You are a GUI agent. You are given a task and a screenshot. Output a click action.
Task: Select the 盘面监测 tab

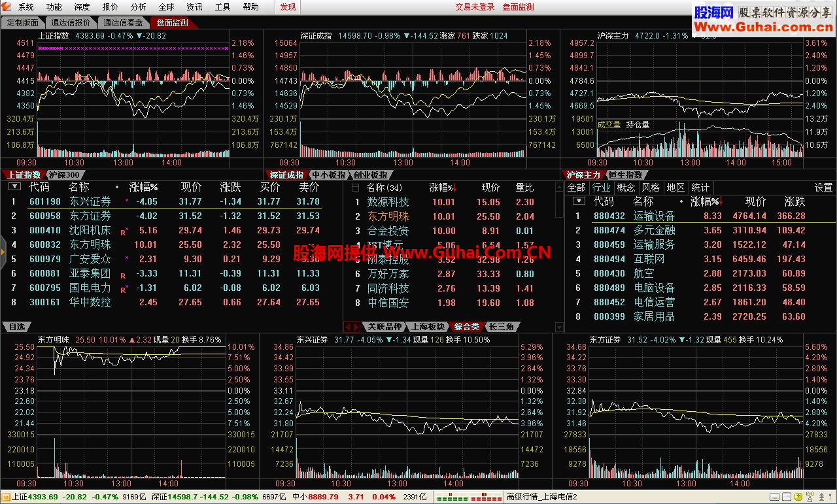point(173,23)
